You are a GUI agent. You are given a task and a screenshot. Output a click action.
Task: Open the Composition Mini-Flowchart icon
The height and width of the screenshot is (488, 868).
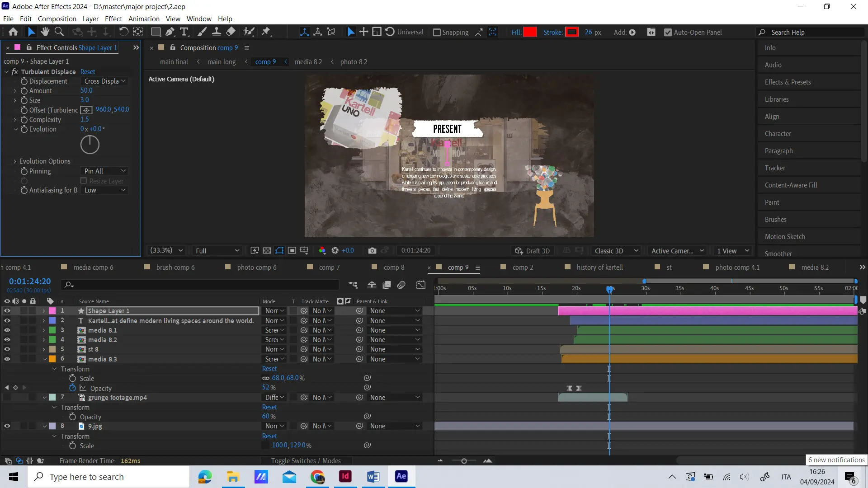point(353,285)
